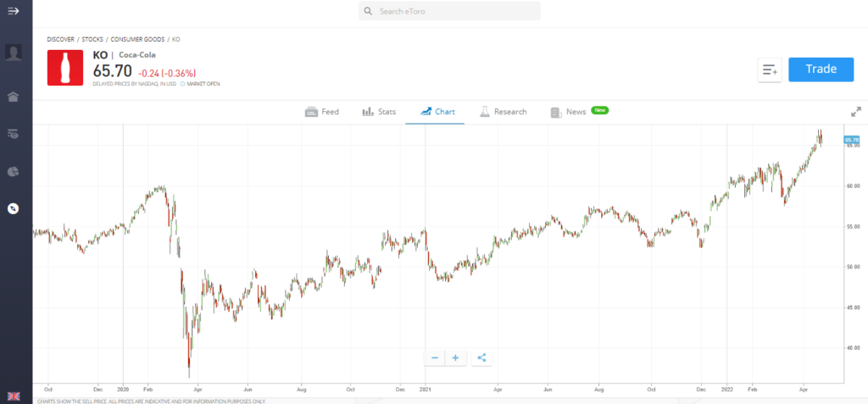Screen dimensions: 868x404
Task: Open the user profile avatar
Action: pos(14,53)
